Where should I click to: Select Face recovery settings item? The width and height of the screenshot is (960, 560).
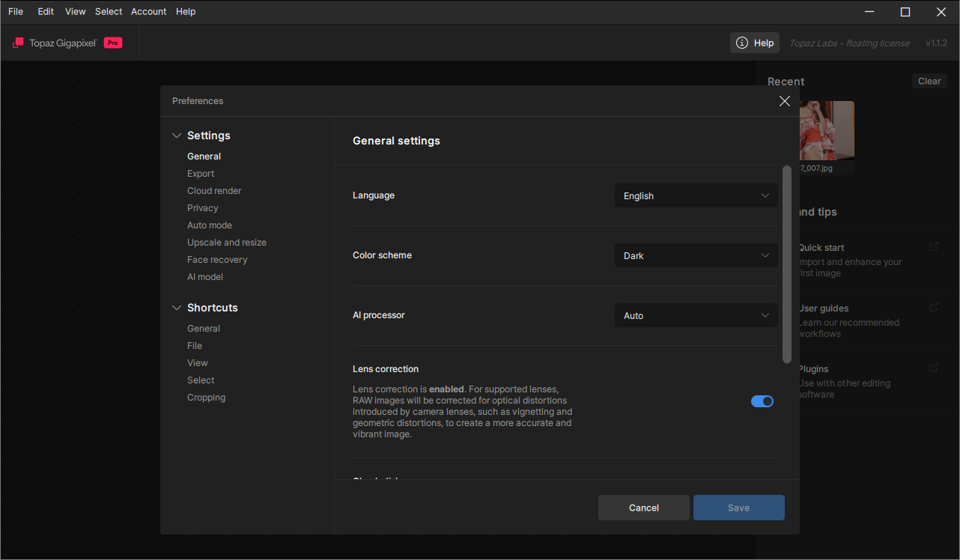point(217,260)
